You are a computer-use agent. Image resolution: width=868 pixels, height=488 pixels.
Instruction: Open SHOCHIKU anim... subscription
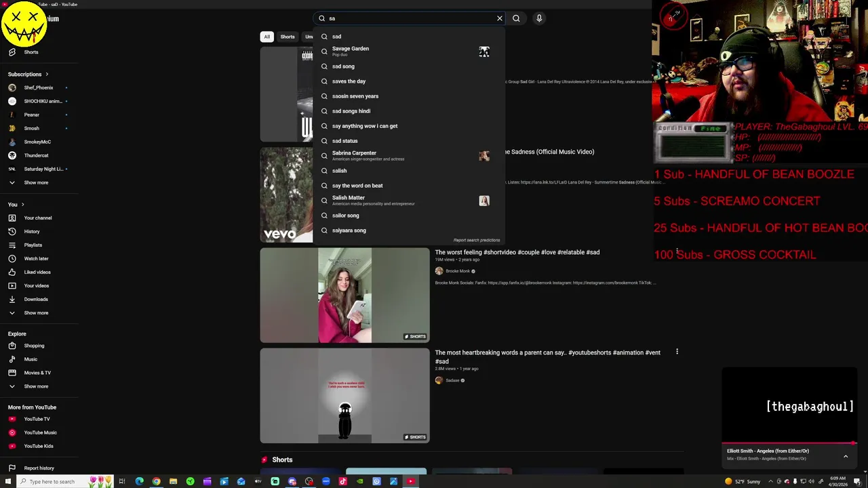click(38, 101)
